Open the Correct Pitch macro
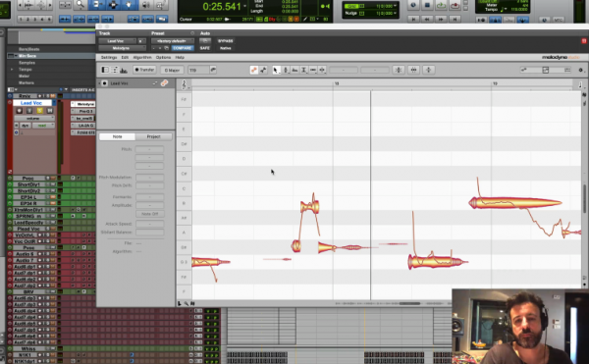The image size is (589, 364). coord(399,70)
